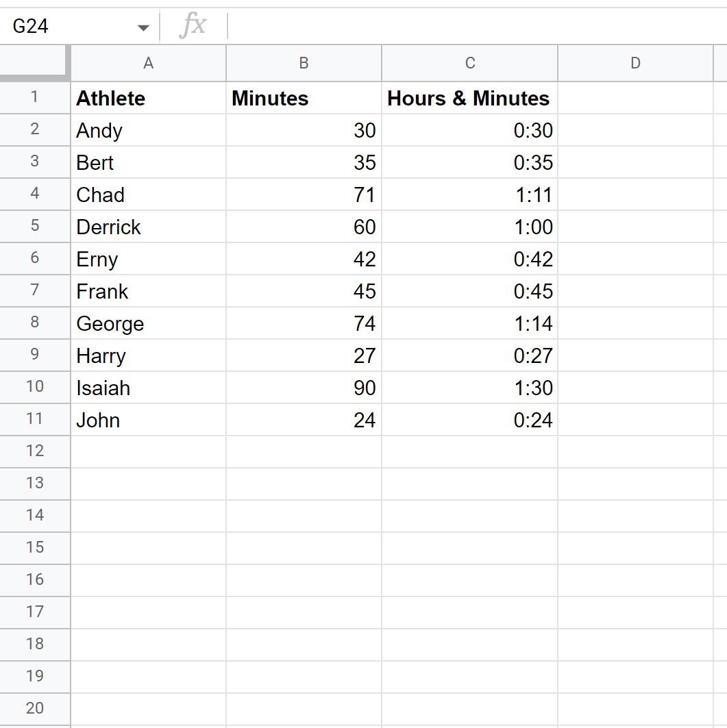The width and height of the screenshot is (727, 728).
Task: Select column C header
Action: point(469,63)
